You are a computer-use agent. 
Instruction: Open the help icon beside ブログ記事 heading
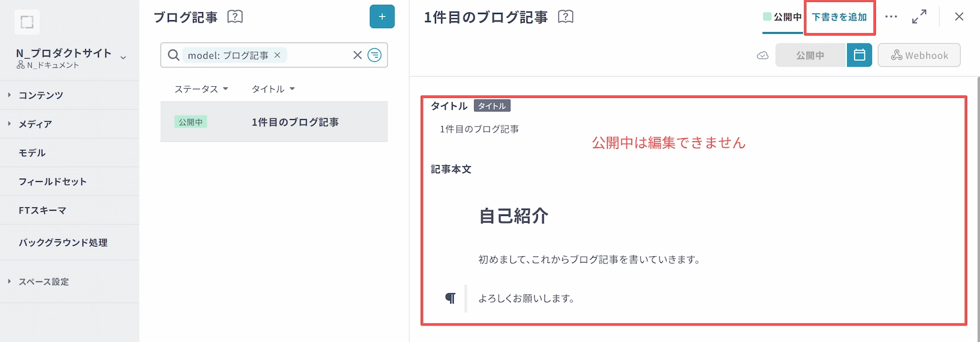235,17
